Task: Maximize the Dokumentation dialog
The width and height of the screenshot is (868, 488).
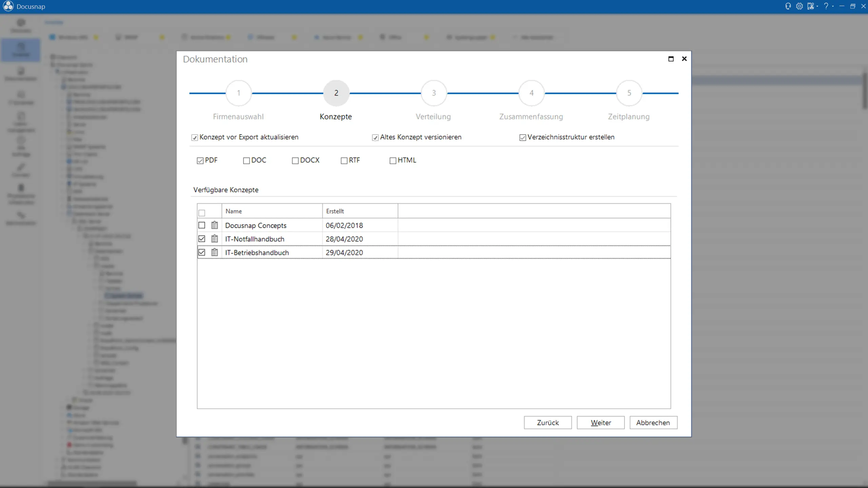Action: coord(671,59)
